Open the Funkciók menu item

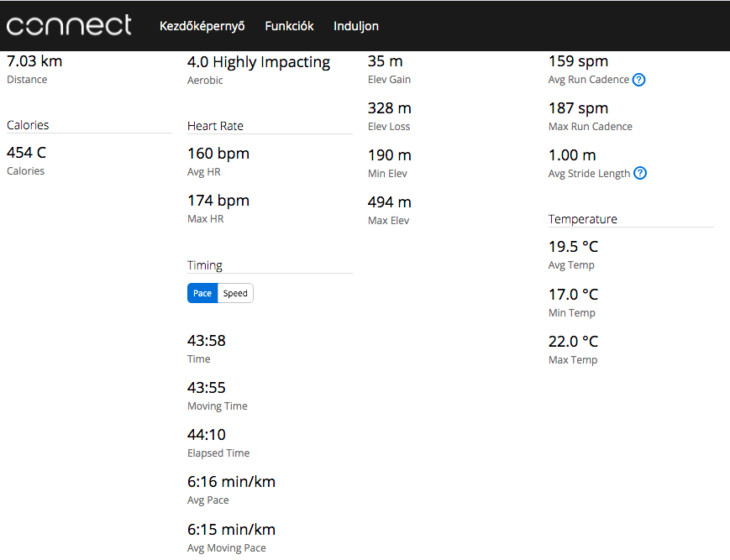point(289,26)
